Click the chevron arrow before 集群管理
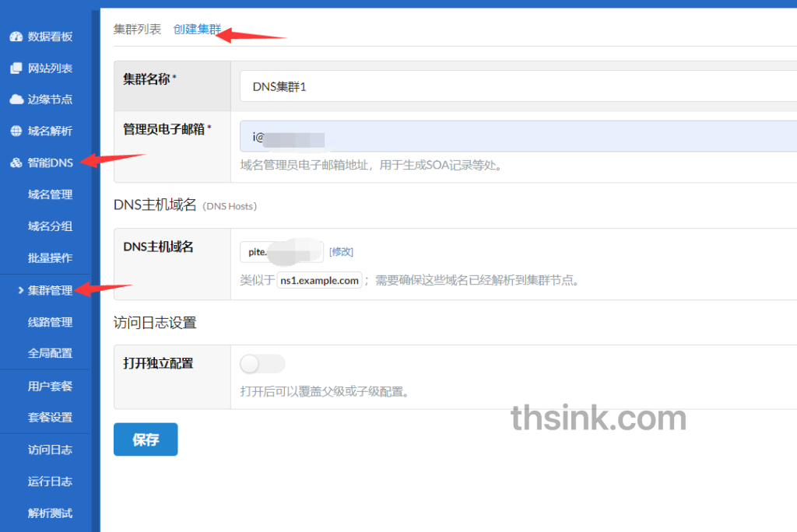The height and width of the screenshot is (532, 797). pos(21,290)
